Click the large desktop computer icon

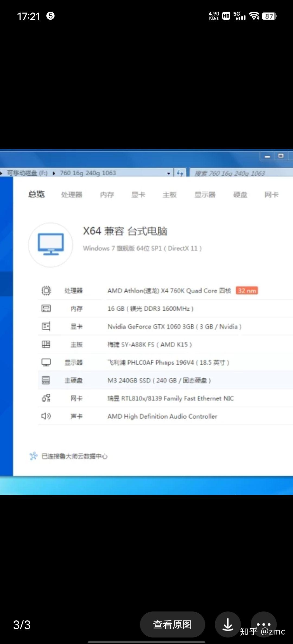tap(51, 245)
